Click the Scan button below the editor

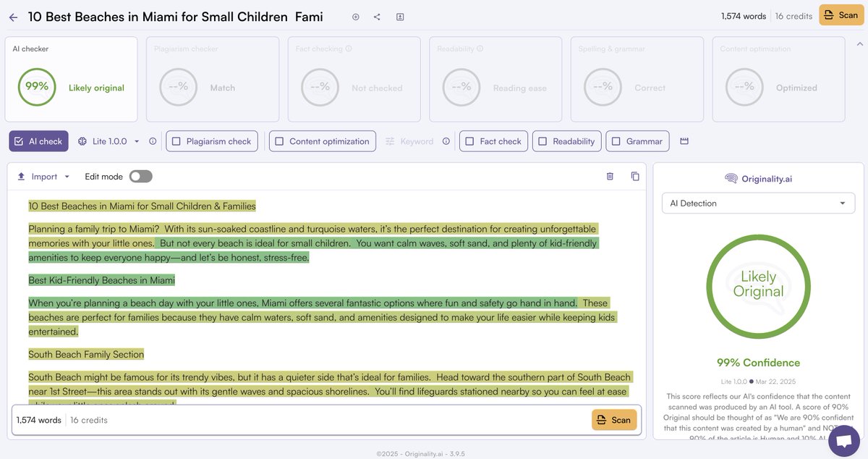(614, 420)
